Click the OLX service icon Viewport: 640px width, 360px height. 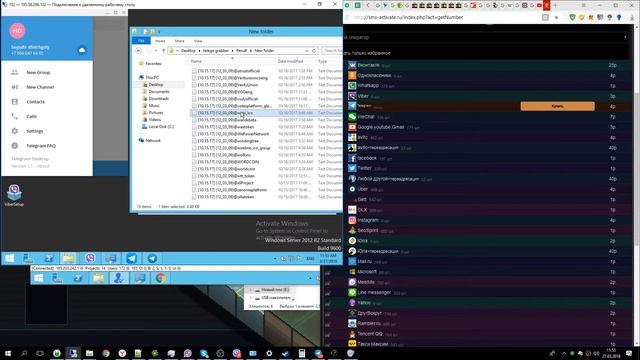(352, 210)
